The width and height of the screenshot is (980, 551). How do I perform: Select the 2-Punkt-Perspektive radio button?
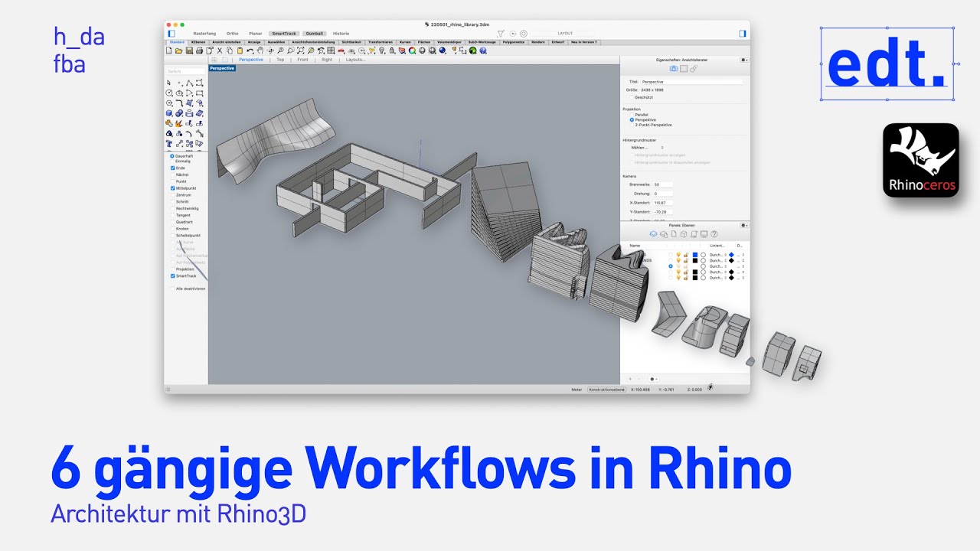coord(632,125)
